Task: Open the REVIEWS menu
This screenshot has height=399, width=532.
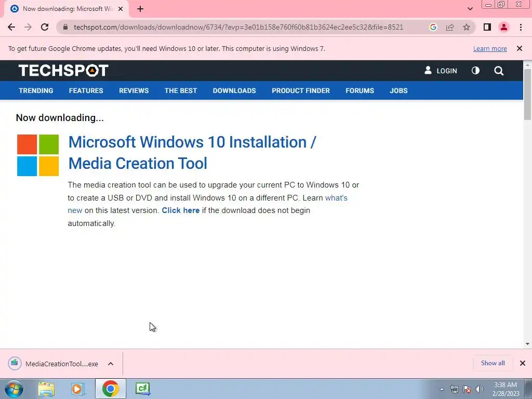Action: pyautogui.click(x=134, y=90)
